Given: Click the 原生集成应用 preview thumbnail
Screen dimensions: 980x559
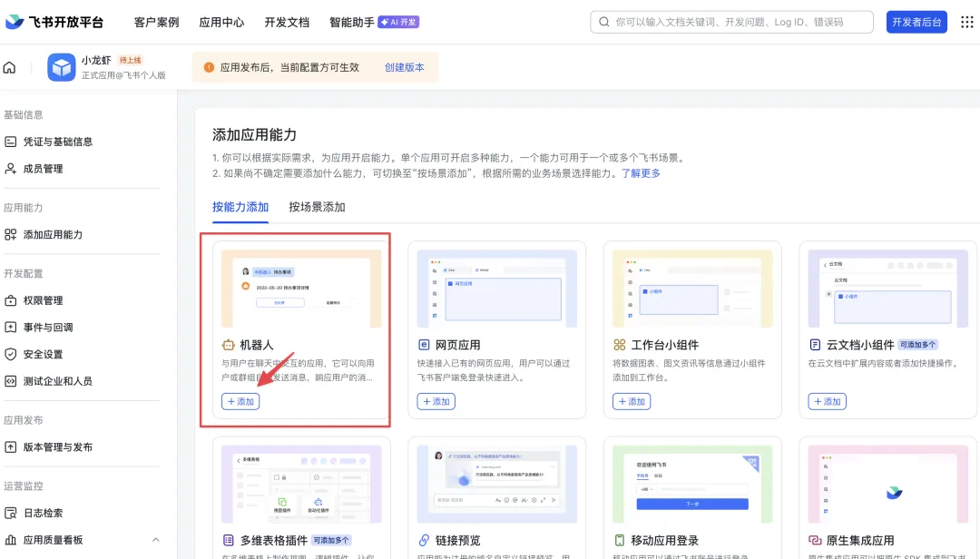Looking at the screenshot, I should tap(888, 484).
